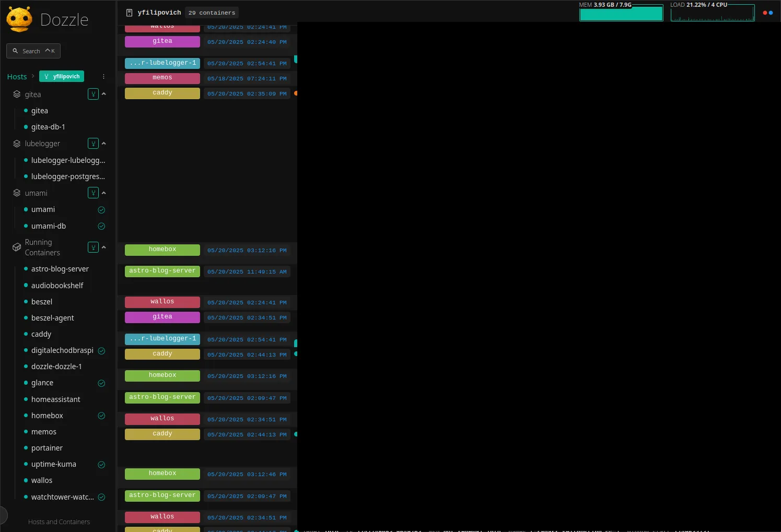Click the host icon beside yfilipovich title
The height and width of the screenshot is (532, 781).
point(130,13)
